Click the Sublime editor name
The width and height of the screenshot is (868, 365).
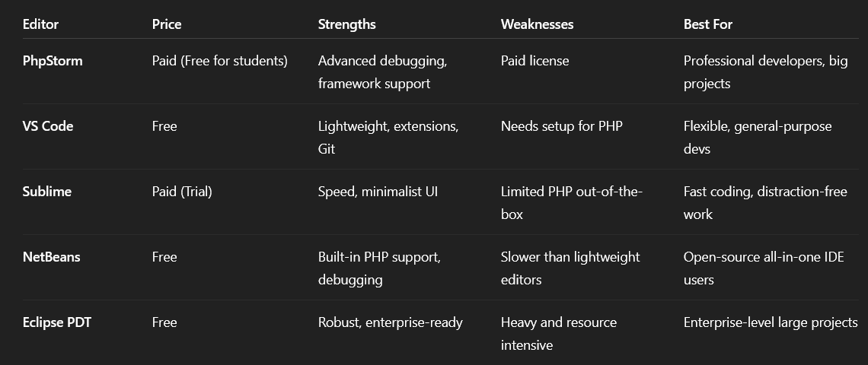47,192
